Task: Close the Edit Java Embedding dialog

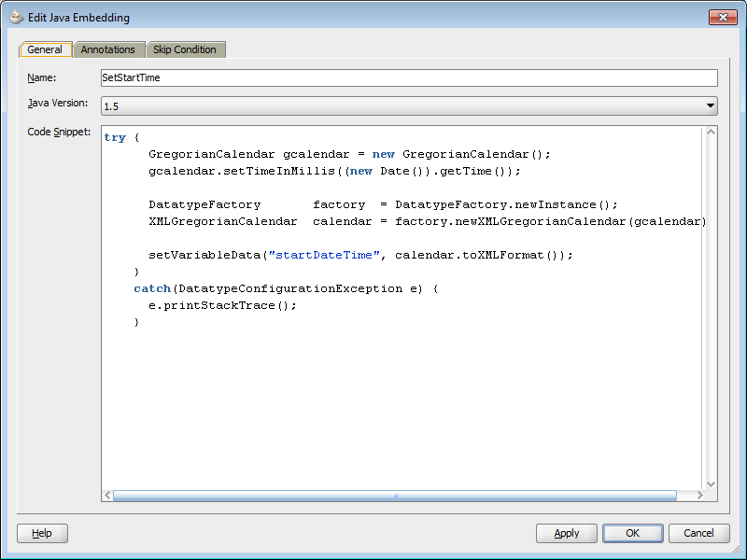Action: click(x=723, y=18)
